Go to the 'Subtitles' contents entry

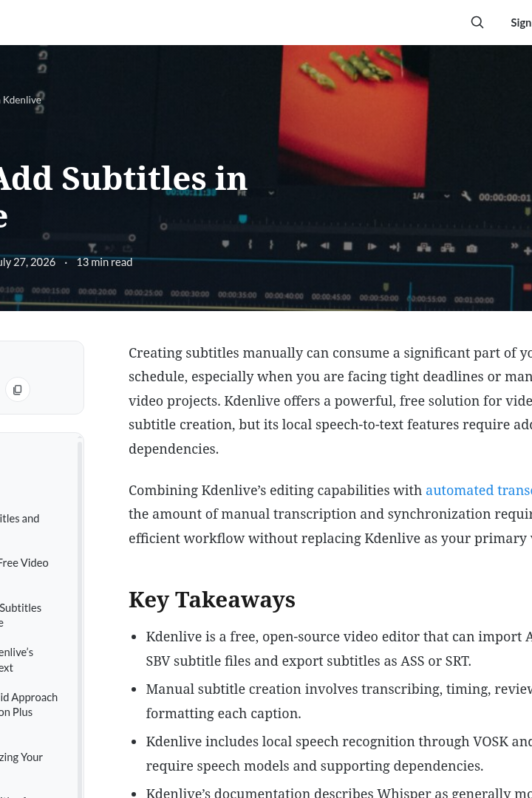21,615
